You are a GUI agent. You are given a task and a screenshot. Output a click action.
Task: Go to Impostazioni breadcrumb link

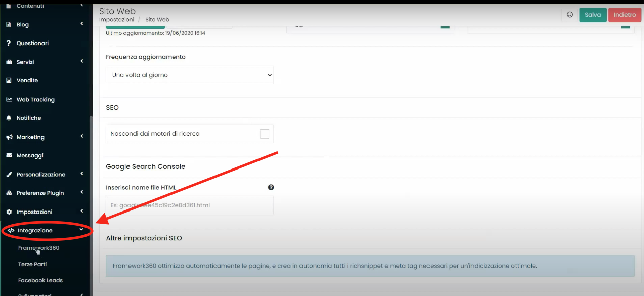[116, 19]
